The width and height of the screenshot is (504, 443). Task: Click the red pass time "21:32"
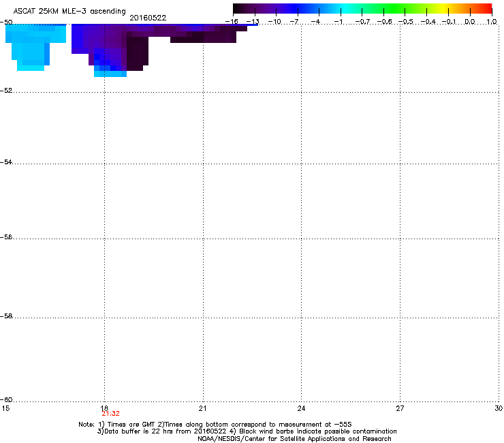coord(110,414)
